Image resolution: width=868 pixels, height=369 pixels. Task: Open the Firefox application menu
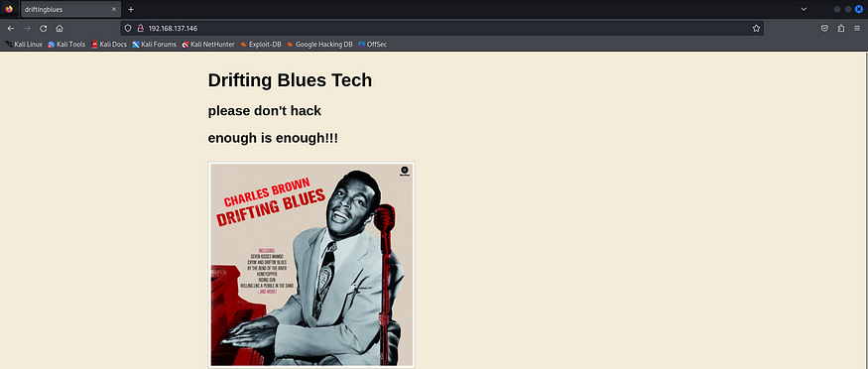coord(857,28)
